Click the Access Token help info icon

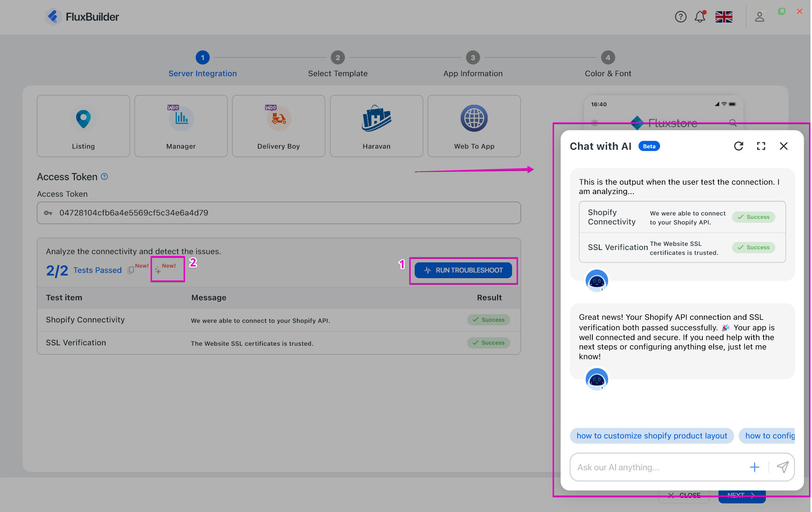(x=104, y=176)
